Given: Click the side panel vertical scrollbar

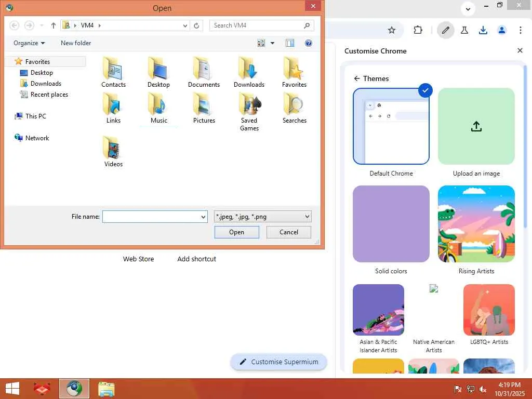Looking at the screenshot, I should 525,146.
